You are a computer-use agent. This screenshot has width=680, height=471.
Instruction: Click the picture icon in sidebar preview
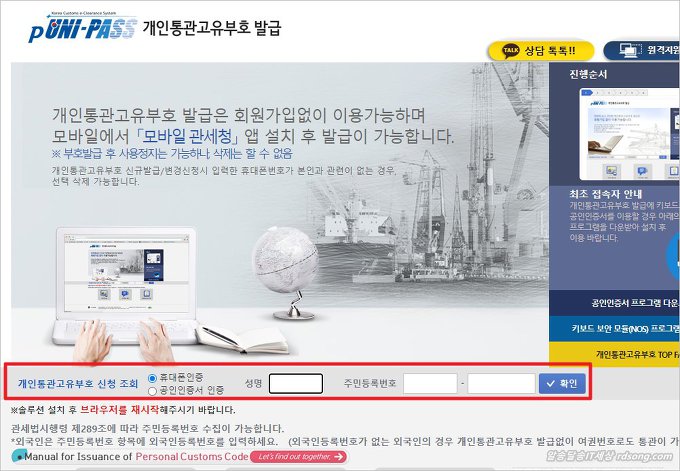[x=611, y=171]
